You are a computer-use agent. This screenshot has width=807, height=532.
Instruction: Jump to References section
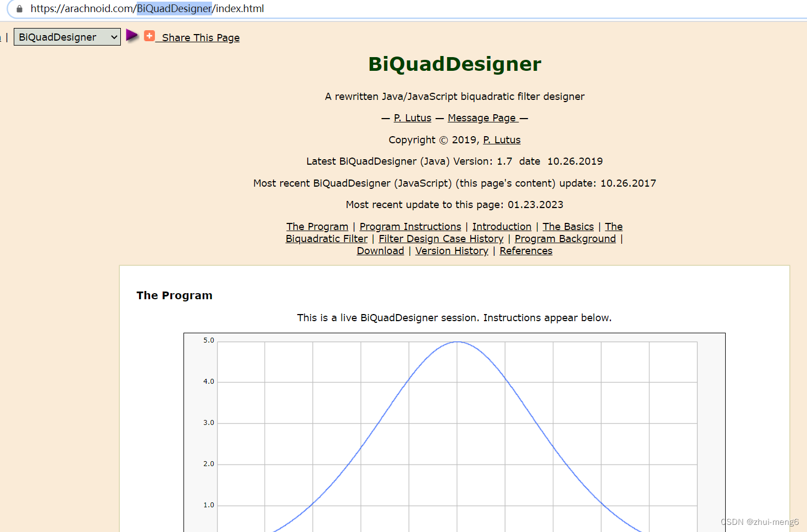tap(526, 251)
